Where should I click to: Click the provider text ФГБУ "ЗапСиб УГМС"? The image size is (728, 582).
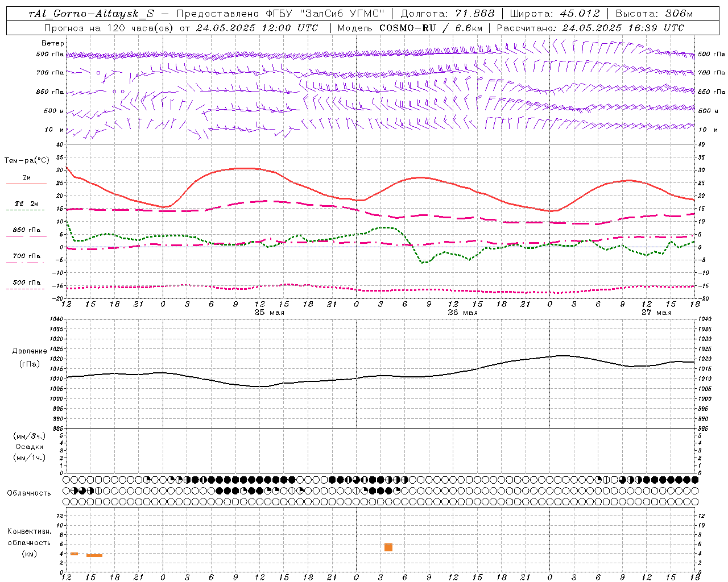pyautogui.click(x=325, y=14)
